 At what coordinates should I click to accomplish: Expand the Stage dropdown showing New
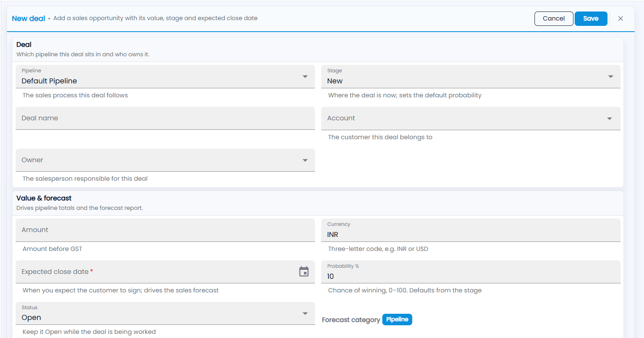pos(471,76)
